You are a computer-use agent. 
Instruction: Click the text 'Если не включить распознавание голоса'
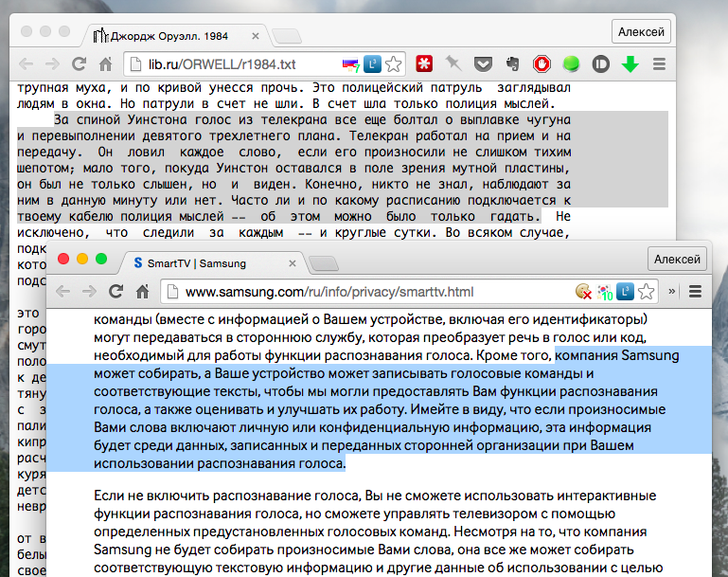pos(226,496)
